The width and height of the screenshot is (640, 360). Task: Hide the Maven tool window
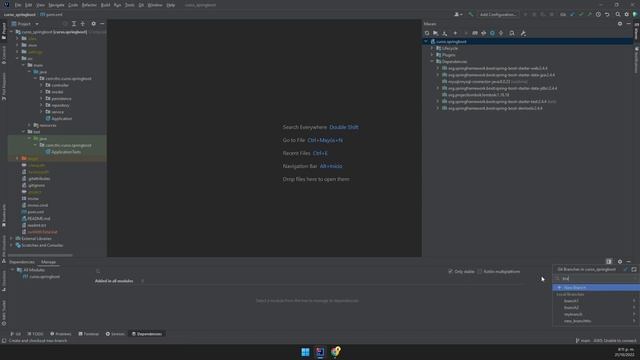629,24
